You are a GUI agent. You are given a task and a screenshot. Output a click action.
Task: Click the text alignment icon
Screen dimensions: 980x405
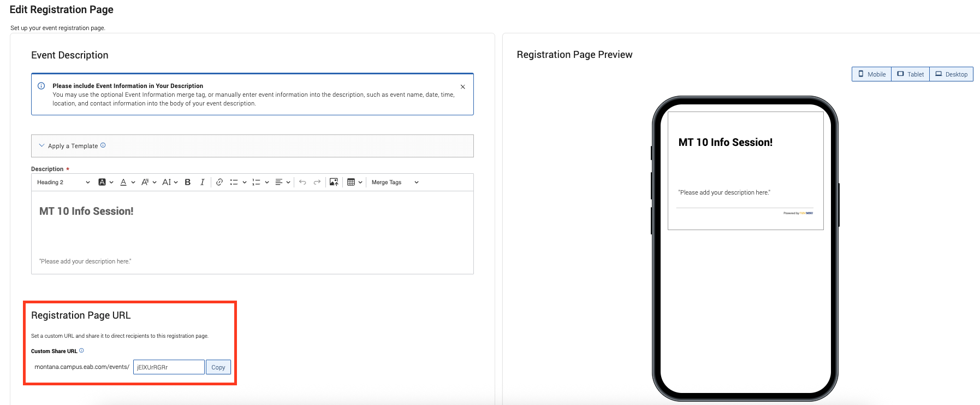pos(279,183)
